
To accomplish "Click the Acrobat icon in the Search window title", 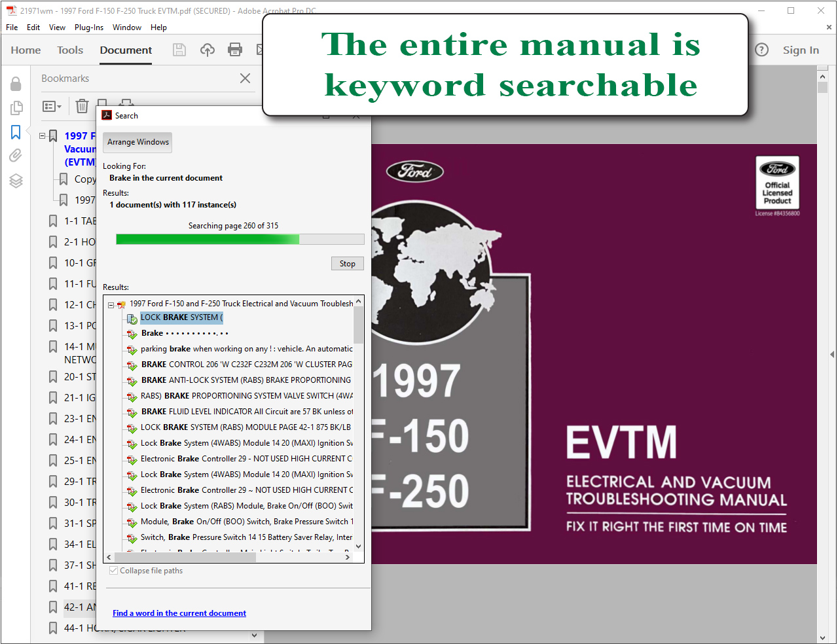I will [107, 115].
